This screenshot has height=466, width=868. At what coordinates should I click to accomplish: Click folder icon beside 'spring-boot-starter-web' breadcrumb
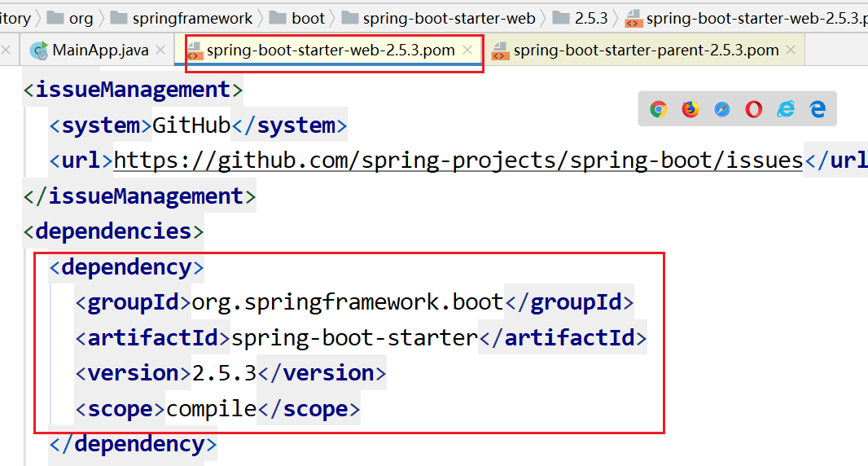click(x=349, y=18)
